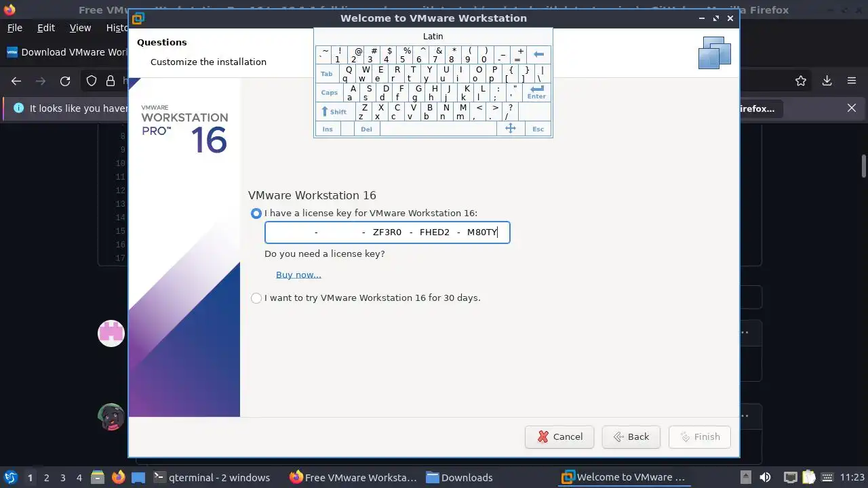Tap the Q key on virtual keyboard
Screen dimensions: 868x488
(348, 73)
